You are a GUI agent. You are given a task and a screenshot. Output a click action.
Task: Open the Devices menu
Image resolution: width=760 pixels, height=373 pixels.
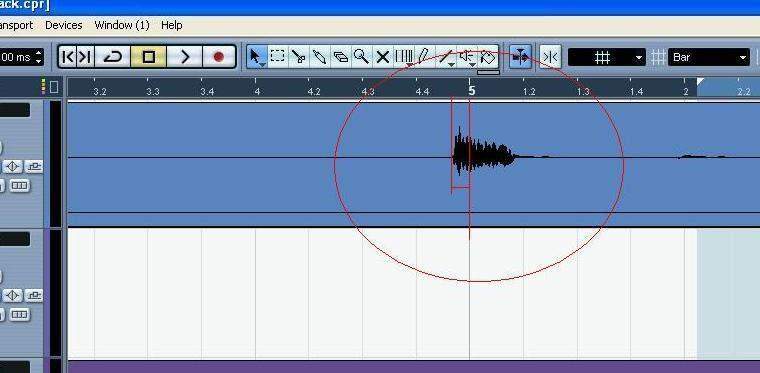(63, 25)
